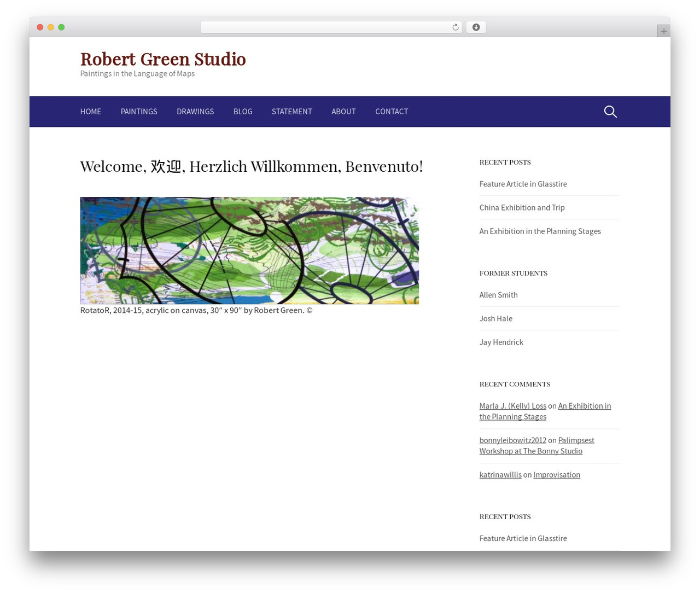Go to the Home menu item
Screen dimensions: 700x593
click(x=91, y=112)
